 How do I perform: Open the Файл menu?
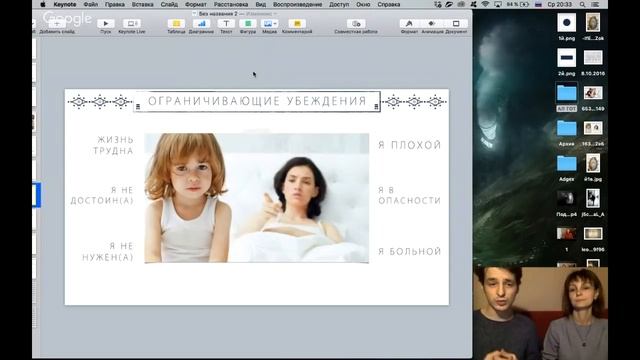point(91,4)
